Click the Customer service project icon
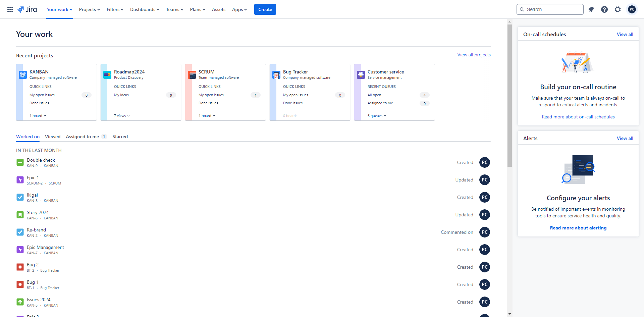The height and width of the screenshot is (317, 644). [361, 75]
